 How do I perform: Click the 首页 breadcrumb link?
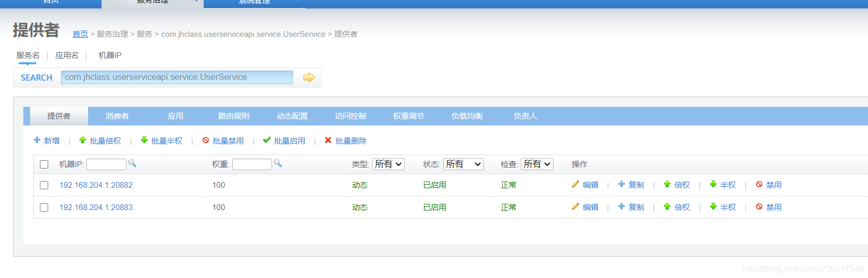click(x=80, y=34)
